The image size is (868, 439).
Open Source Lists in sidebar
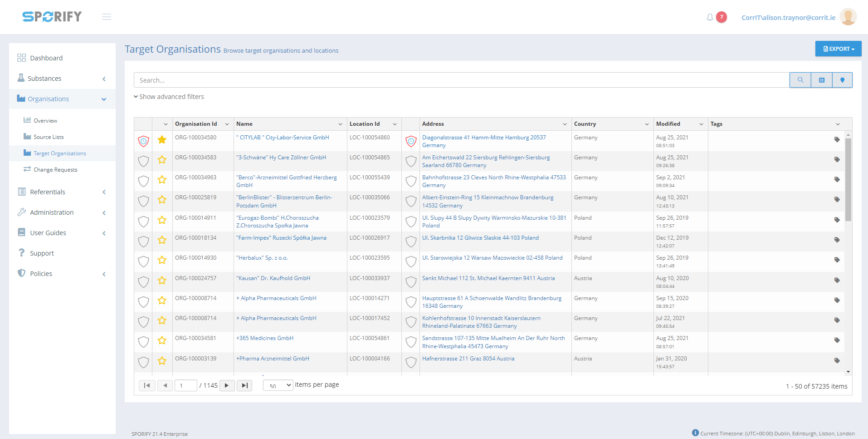[x=49, y=137]
